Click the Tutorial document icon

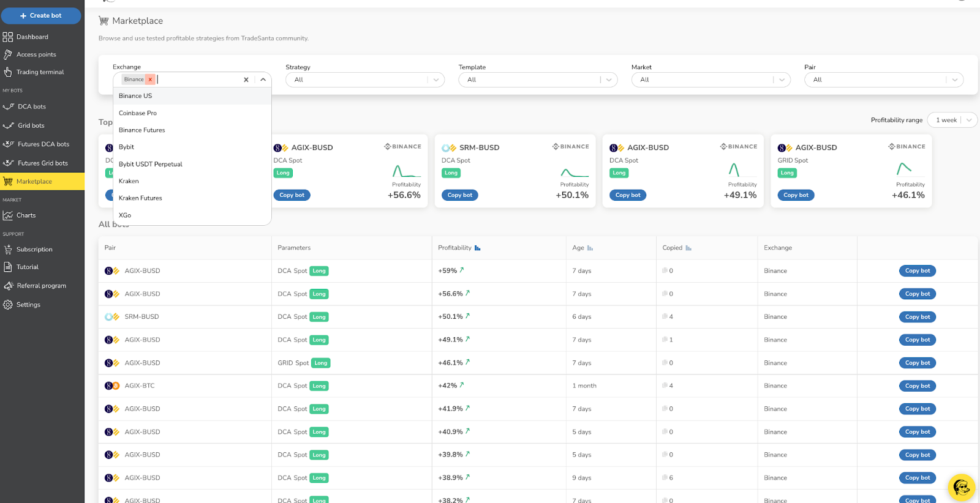coord(7,267)
